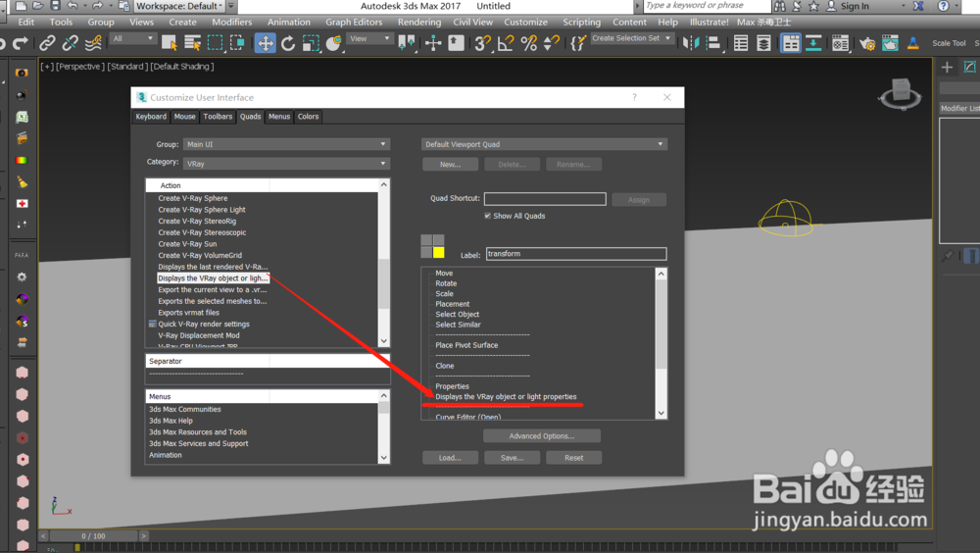Activate the Select and Scale tool
This screenshot has width=980, height=553.
tap(311, 43)
